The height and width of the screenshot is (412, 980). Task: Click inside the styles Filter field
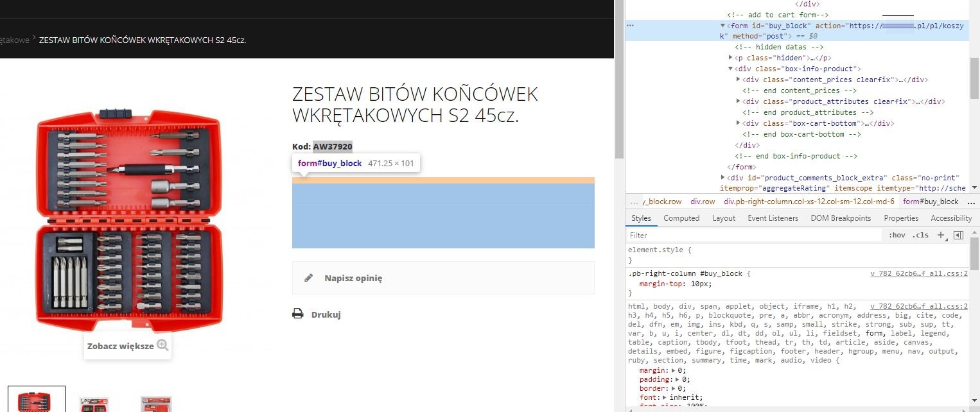[x=754, y=235]
